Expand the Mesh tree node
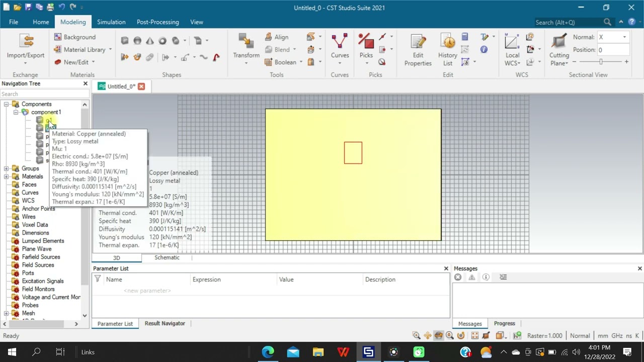The width and height of the screenshot is (644, 362). pos(7,313)
